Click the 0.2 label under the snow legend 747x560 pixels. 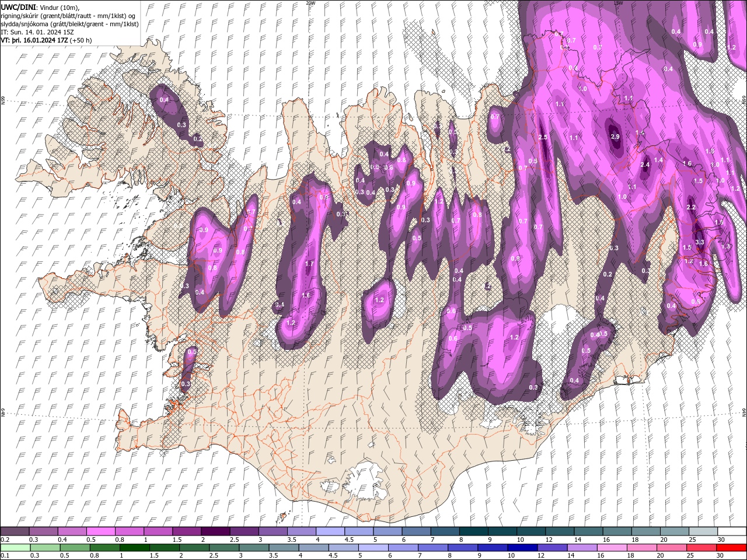pyautogui.click(x=5, y=539)
